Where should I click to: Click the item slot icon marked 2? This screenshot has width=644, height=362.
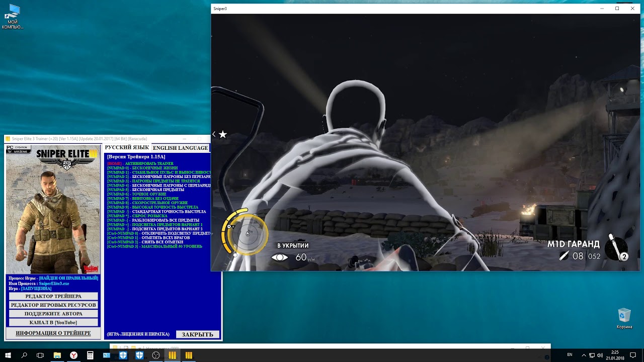(x=617, y=248)
